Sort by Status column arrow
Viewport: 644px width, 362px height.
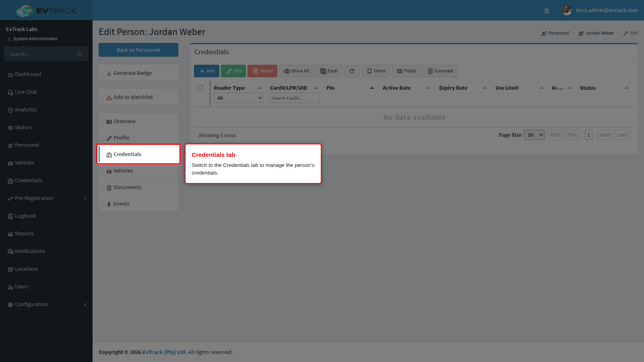(x=627, y=88)
